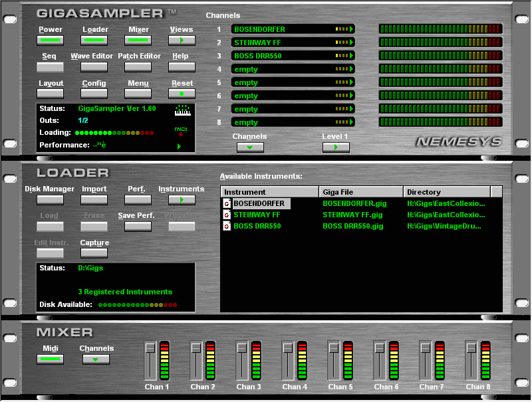The height and width of the screenshot is (402, 532).
Task: Sort by the Giga File column header
Action: (x=361, y=192)
